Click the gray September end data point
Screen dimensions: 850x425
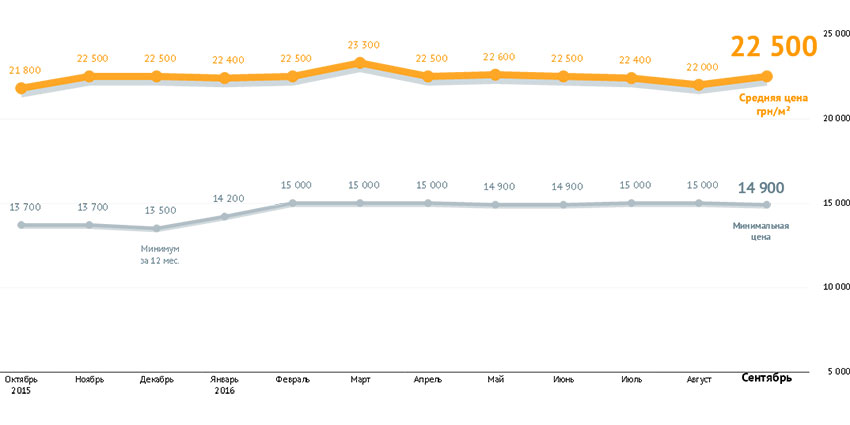(x=767, y=205)
